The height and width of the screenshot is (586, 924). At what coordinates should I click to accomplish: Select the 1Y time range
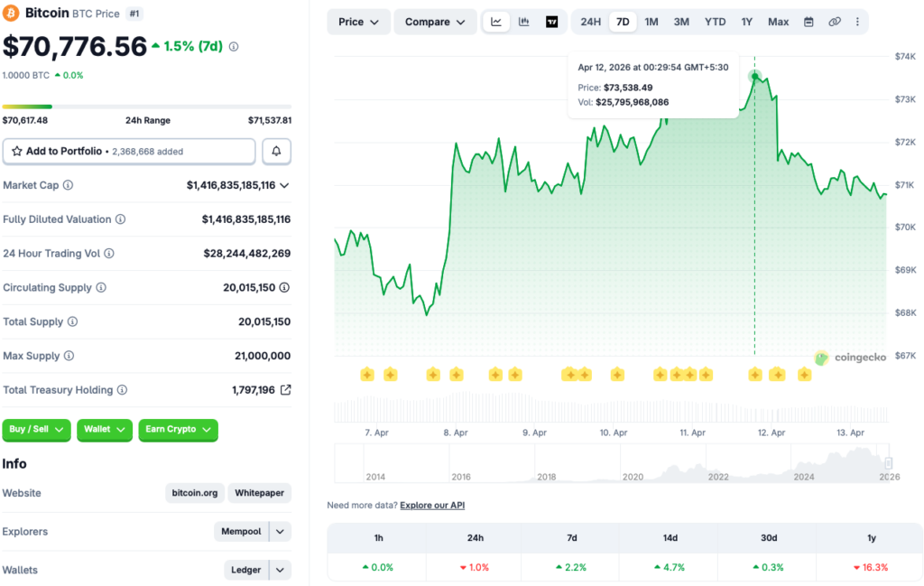[x=747, y=22]
